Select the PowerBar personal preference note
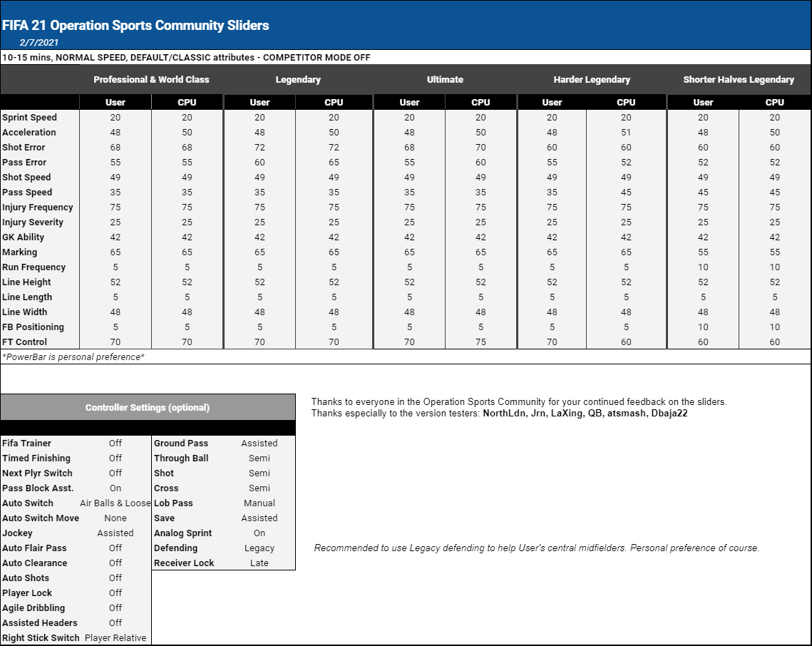This screenshot has height=646, width=812. pyautogui.click(x=73, y=357)
